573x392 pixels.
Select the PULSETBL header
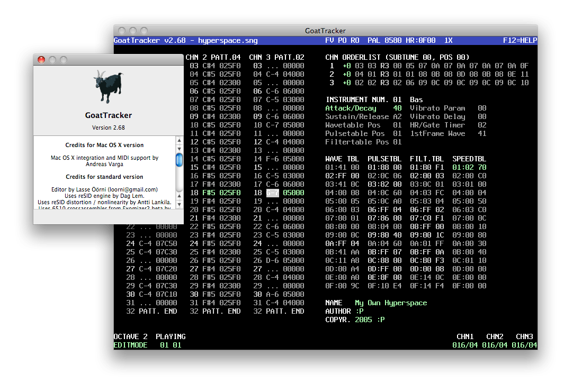(x=384, y=159)
